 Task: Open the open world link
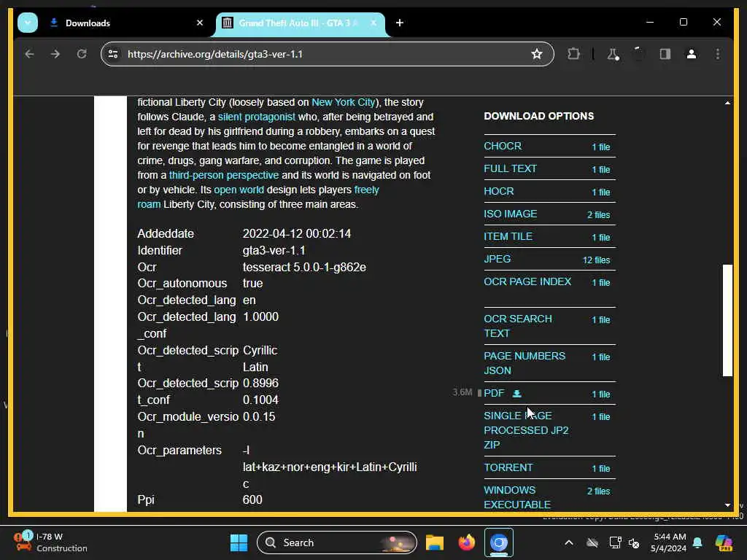pyautogui.click(x=239, y=190)
